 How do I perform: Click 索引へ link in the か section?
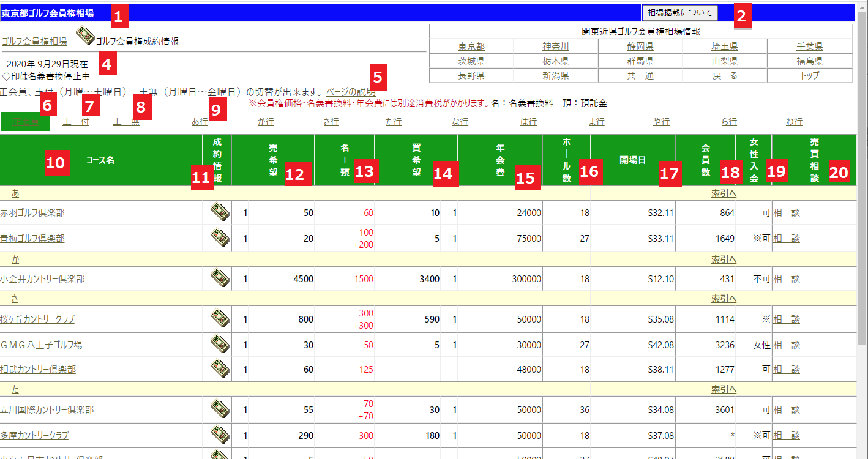point(724,259)
